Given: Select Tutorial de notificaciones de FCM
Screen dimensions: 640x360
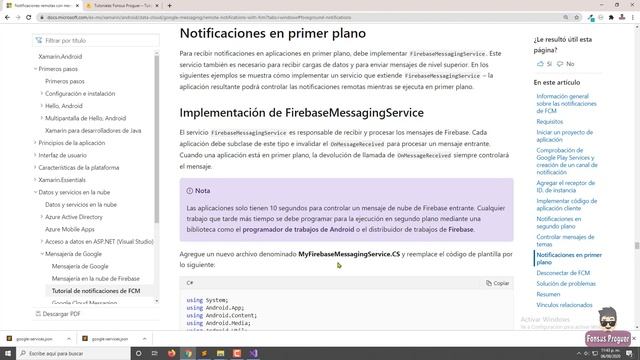Looking at the screenshot, I should (96, 291).
